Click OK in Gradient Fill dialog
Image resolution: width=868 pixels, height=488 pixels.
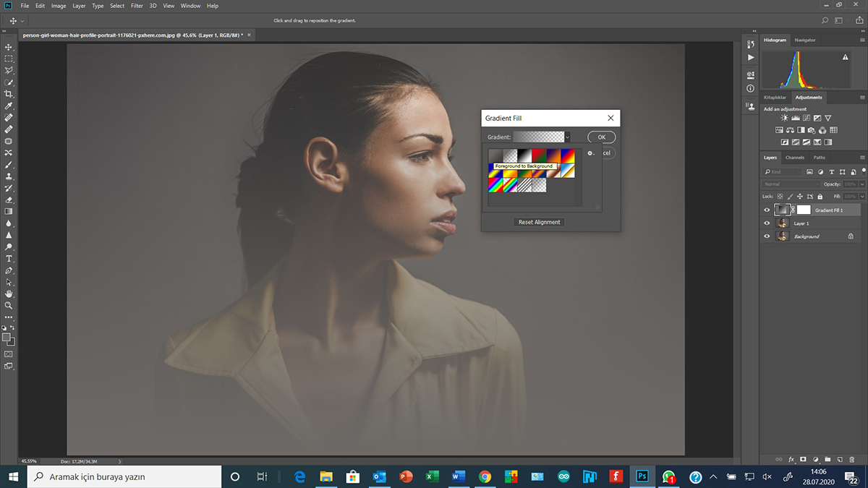601,137
